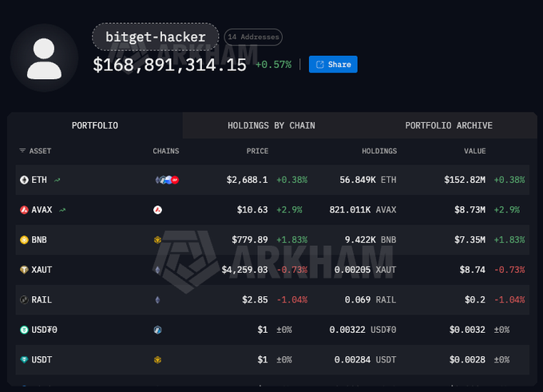Click the Avalanche chain icon in AVAX row

[157, 210]
